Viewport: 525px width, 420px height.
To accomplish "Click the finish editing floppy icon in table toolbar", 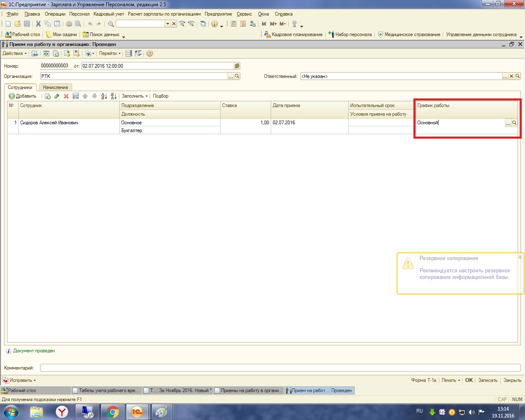I will point(75,96).
